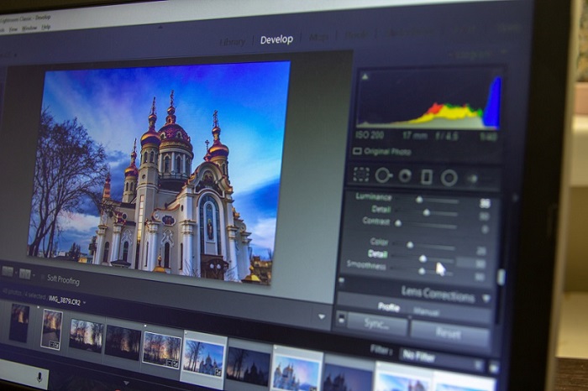Open the dropdown arrow after the before/after view button
This screenshot has height=391, width=588.
coord(34,276)
